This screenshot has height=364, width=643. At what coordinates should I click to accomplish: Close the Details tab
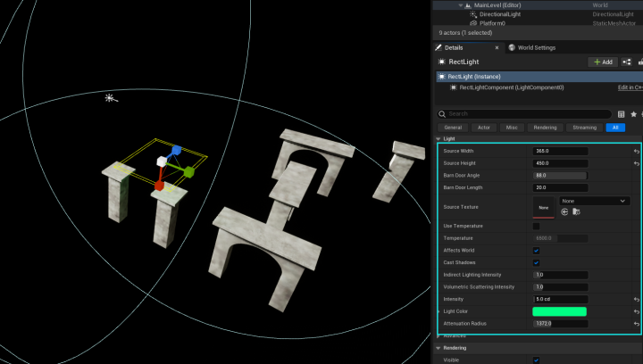497,48
